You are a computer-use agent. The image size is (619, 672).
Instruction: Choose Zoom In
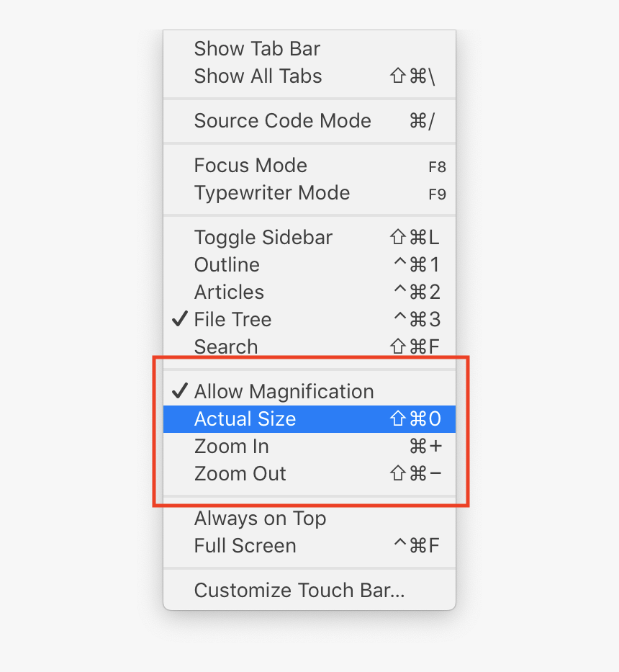tap(231, 446)
